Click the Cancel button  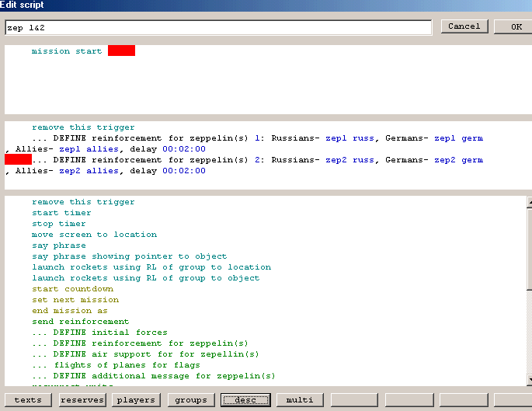click(x=464, y=26)
